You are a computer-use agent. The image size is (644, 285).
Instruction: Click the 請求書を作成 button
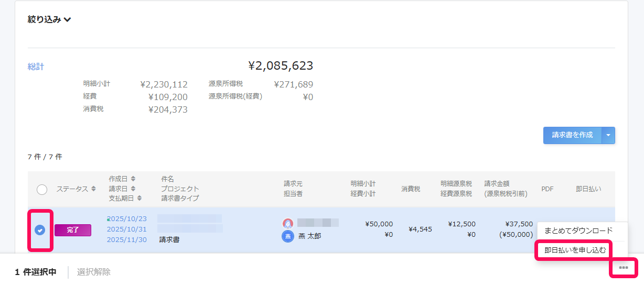(573, 135)
